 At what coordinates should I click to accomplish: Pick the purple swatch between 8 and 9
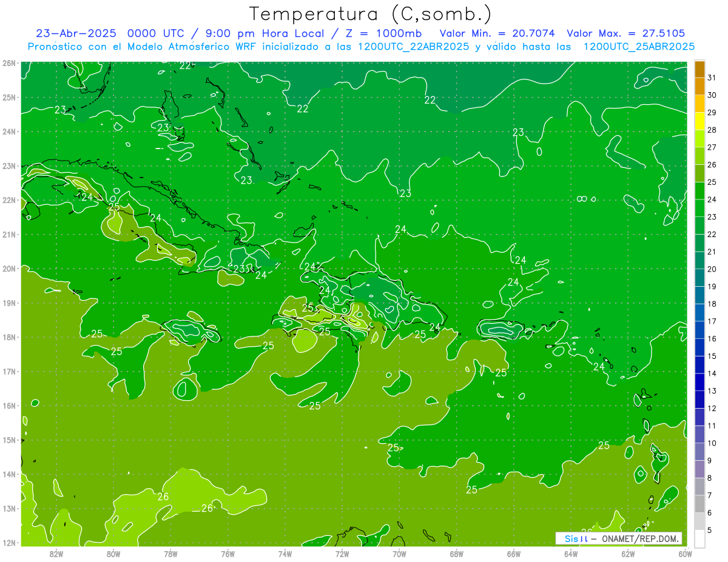[x=700, y=469]
